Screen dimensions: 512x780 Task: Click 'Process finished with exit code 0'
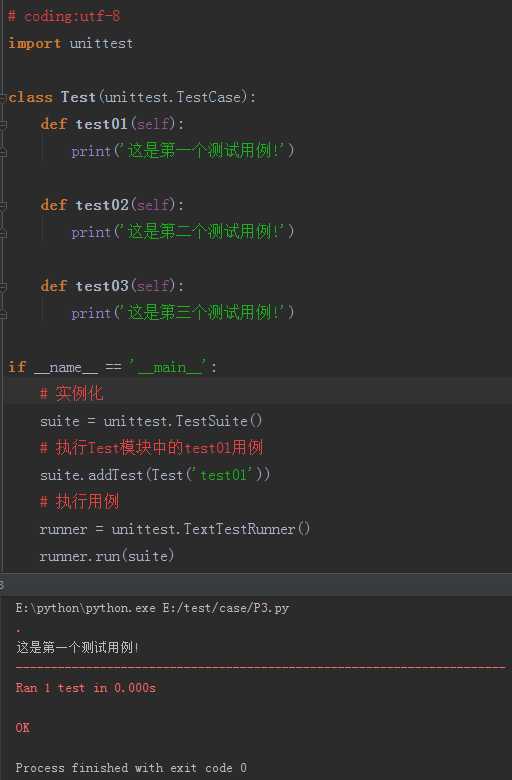click(x=131, y=768)
